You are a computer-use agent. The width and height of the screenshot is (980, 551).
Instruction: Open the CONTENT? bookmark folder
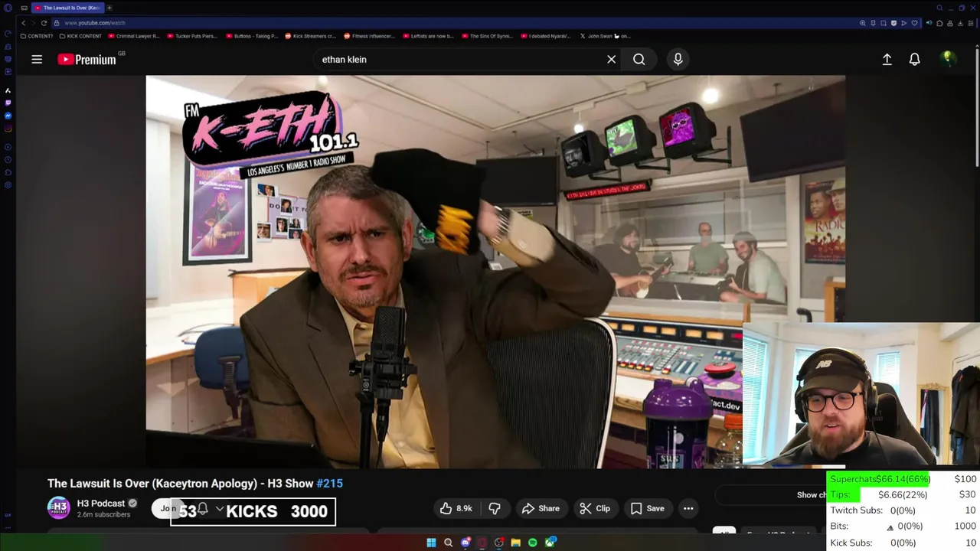coord(37,36)
